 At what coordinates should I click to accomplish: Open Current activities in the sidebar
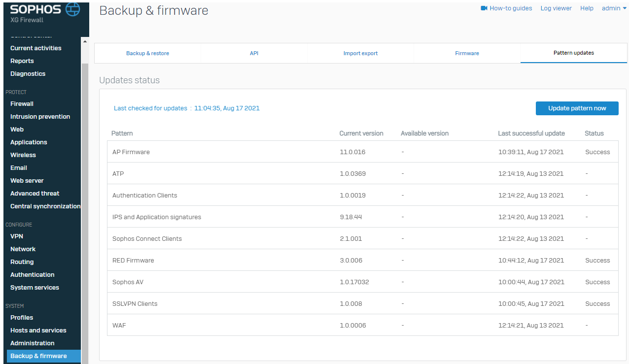(x=36, y=48)
